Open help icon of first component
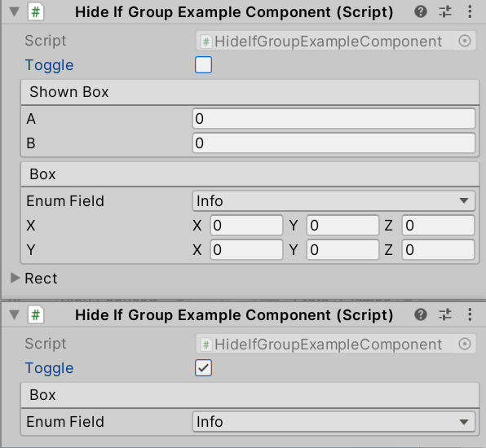 pos(420,12)
